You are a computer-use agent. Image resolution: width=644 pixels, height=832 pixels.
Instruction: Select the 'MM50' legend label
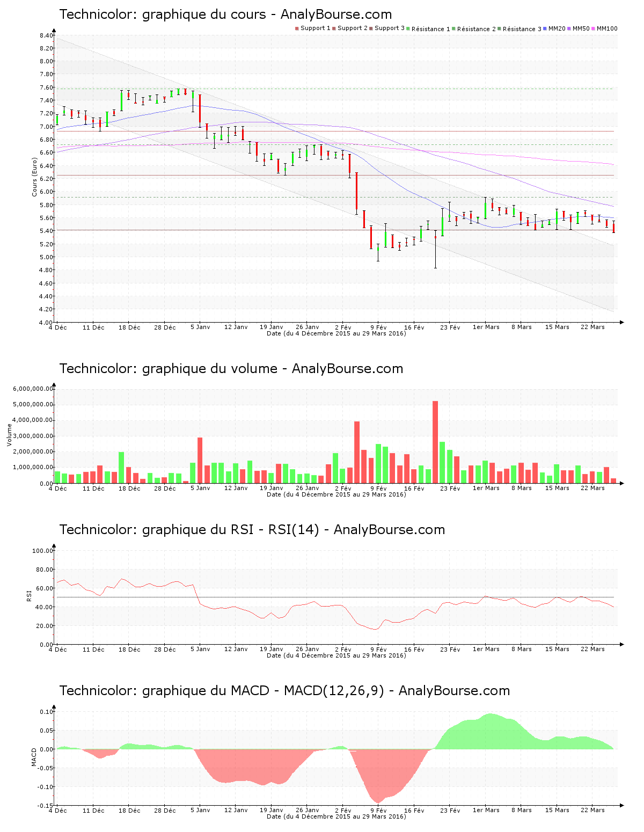coord(581,28)
